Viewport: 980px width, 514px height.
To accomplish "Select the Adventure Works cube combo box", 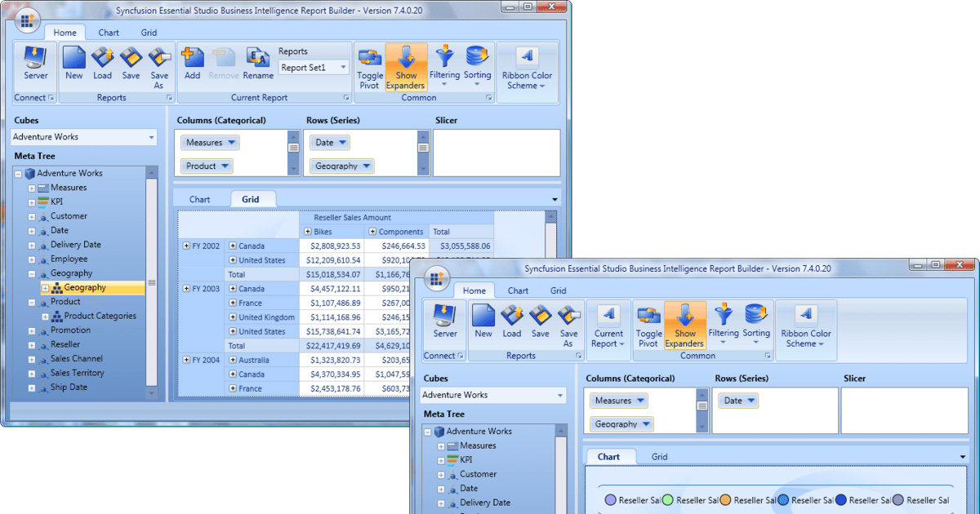I will coord(83,136).
